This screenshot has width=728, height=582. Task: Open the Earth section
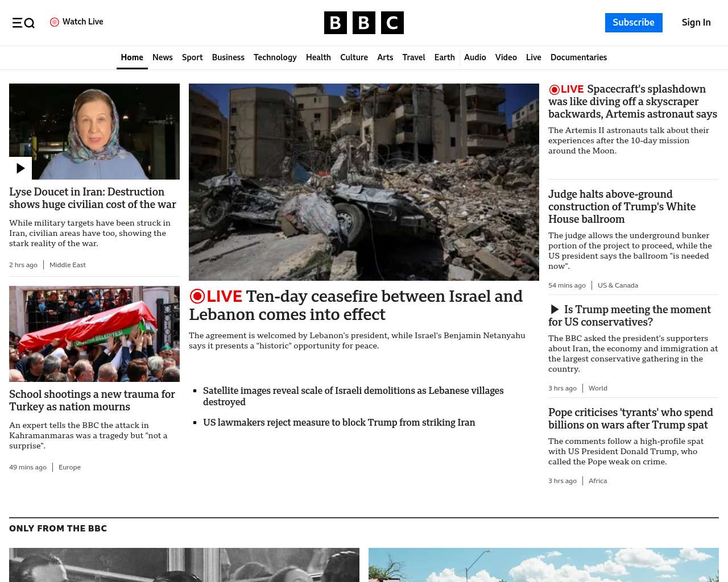444,57
